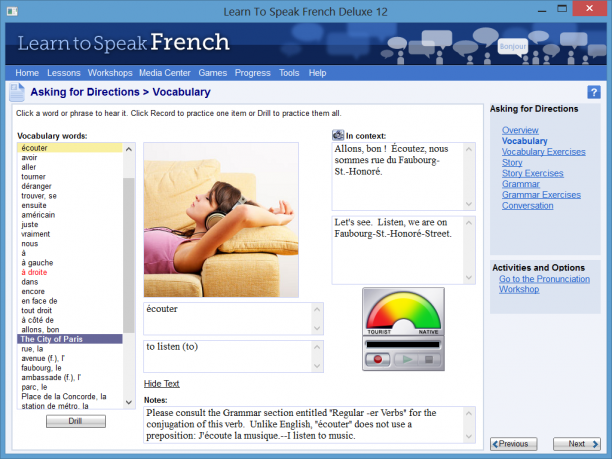Select 'en face de' in the vocabulary list
Viewport: 612px width, 459px height.
pos(70,301)
